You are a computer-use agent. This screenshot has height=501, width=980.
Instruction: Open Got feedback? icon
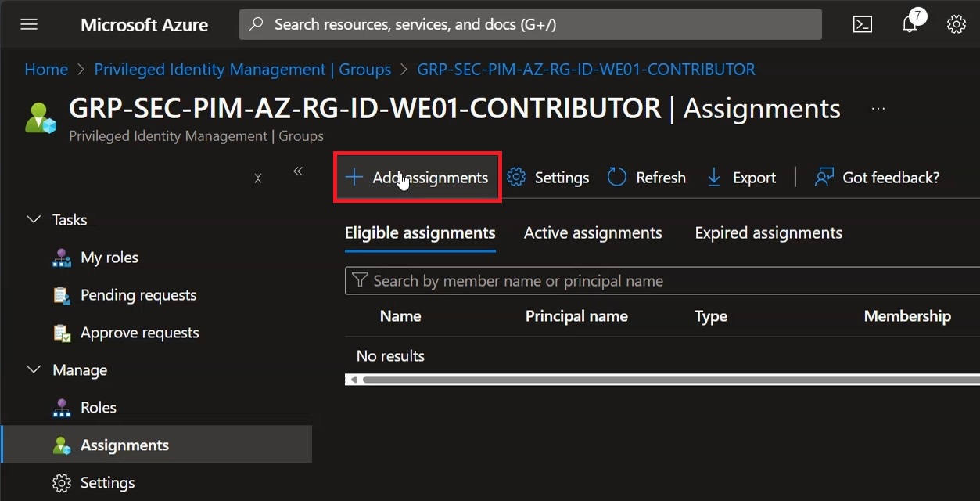[824, 178]
